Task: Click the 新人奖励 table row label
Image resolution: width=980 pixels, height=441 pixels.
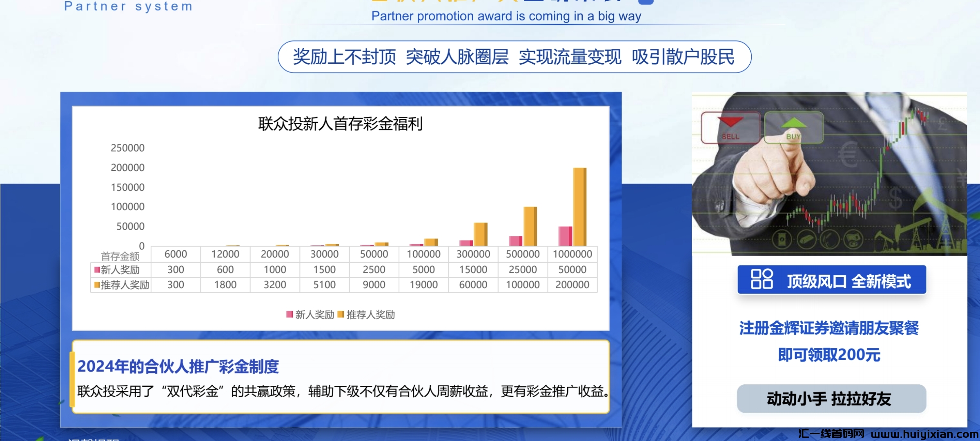Action: tap(120, 269)
